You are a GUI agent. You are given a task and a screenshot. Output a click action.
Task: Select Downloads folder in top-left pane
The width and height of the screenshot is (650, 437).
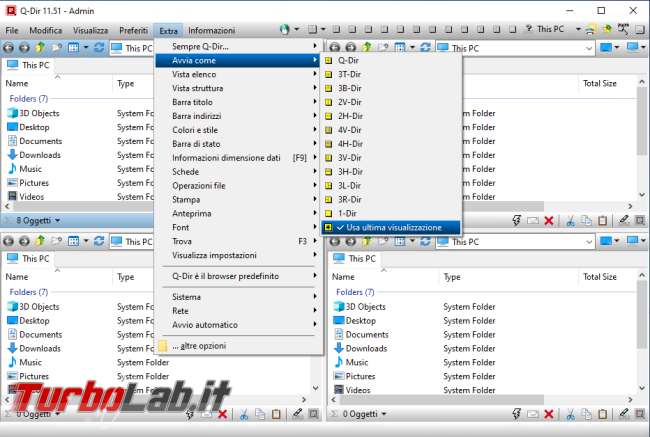(x=40, y=155)
